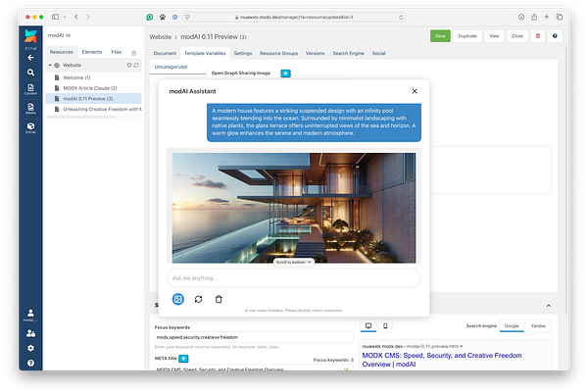588x392 pixels.
Task: Click the generated modern house image
Action: [294, 208]
